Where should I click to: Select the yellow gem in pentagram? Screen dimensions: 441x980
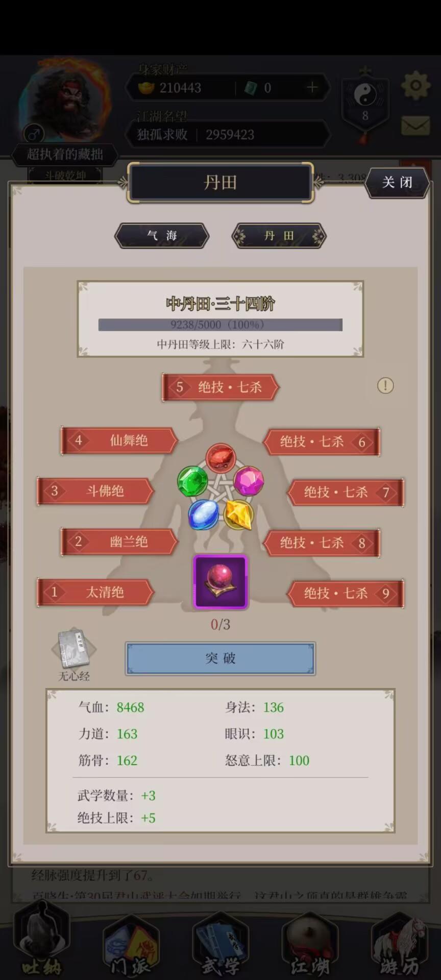click(238, 514)
